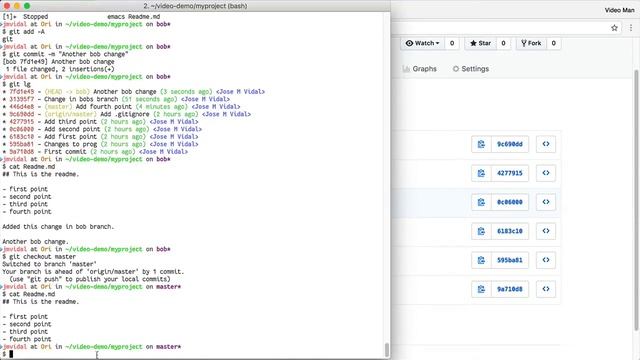Copy SHA for commit 9a710d8

pyautogui.click(x=481, y=289)
